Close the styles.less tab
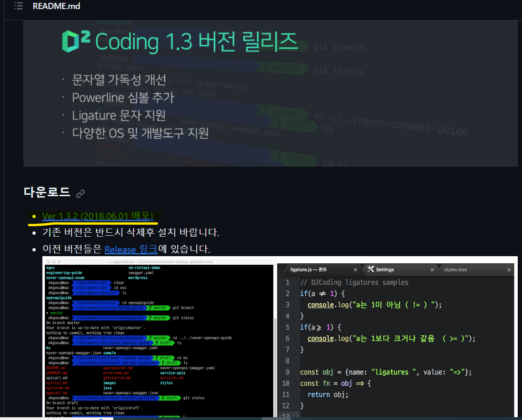522x420 pixels. [x=509, y=270]
